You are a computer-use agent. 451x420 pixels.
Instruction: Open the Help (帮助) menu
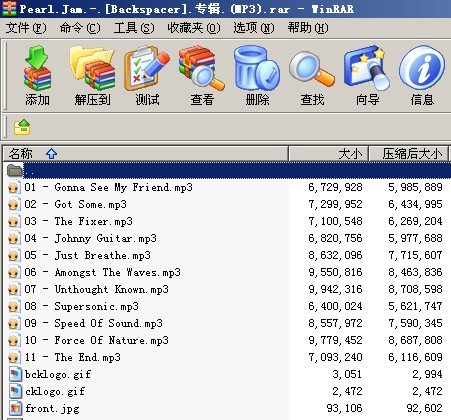tap(308, 28)
